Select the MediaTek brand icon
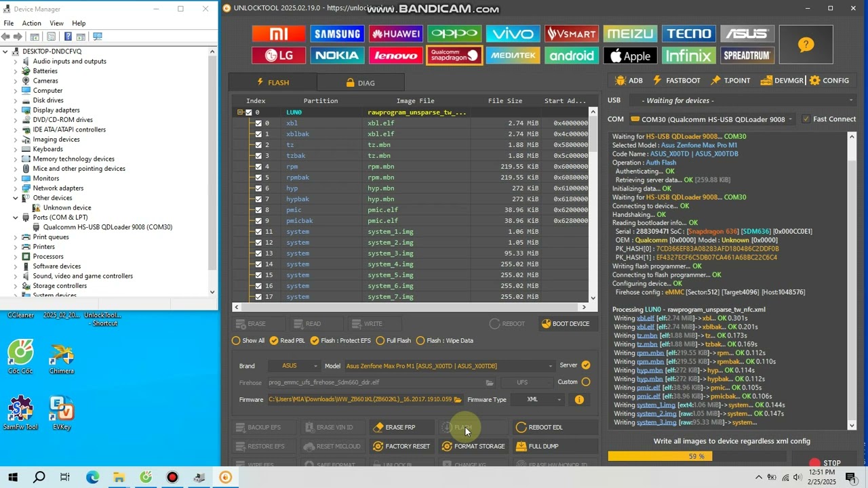Viewport: 868px width, 488px height. point(513,56)
